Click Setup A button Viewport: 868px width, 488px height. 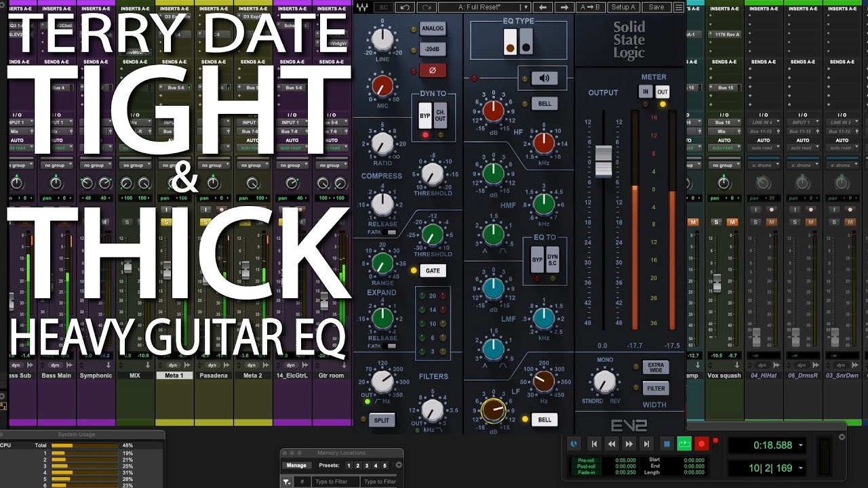coord(623,7)
